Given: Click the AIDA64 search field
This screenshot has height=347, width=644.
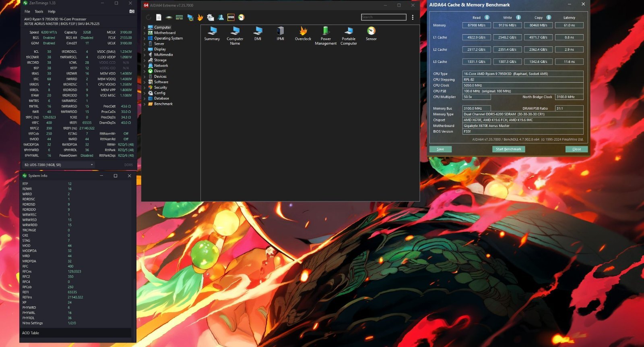Looking at the screenshot, I should (384, 17).
